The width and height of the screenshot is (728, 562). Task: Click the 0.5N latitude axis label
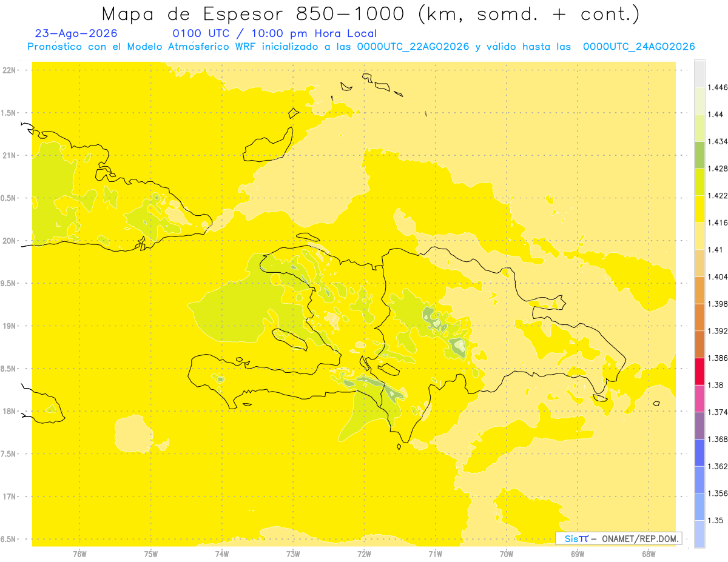tap(9, 198)
